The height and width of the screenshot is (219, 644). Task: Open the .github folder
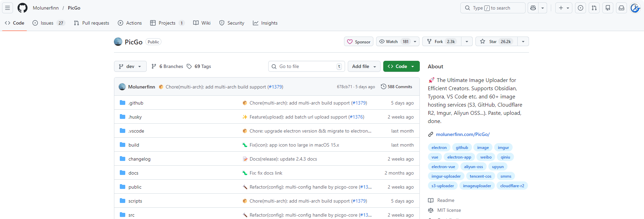pyautogui.click(x=136, y=103)
